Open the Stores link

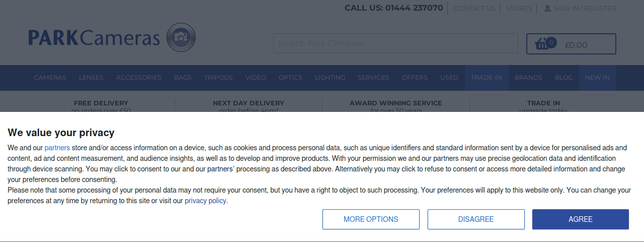519,8
